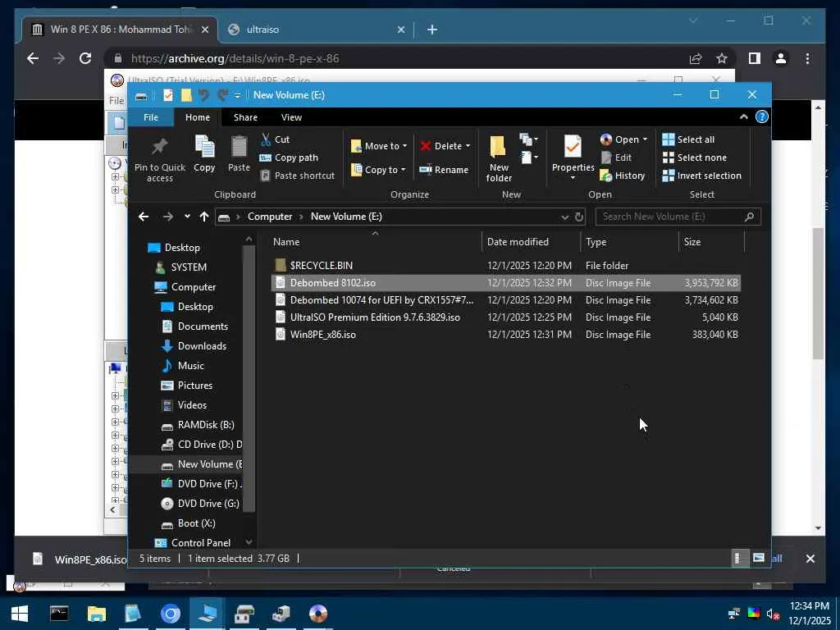Click Copy path in Clipboard group

[x=289, y=157]
